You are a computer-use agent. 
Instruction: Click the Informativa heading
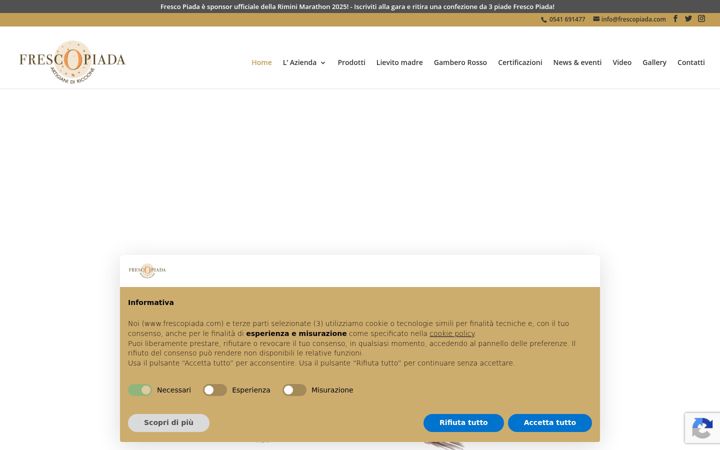tap(151, 303)
